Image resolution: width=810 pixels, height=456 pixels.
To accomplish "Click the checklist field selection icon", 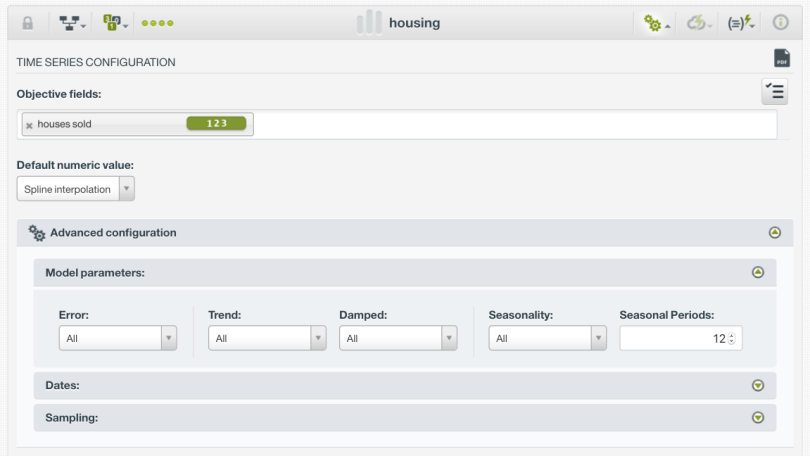I will pos(774,92).
